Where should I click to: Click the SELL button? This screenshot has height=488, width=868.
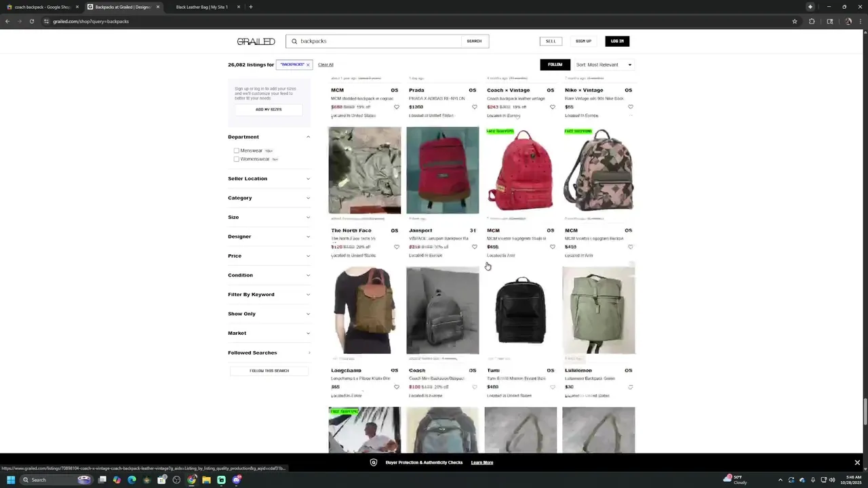click(551, 41)
